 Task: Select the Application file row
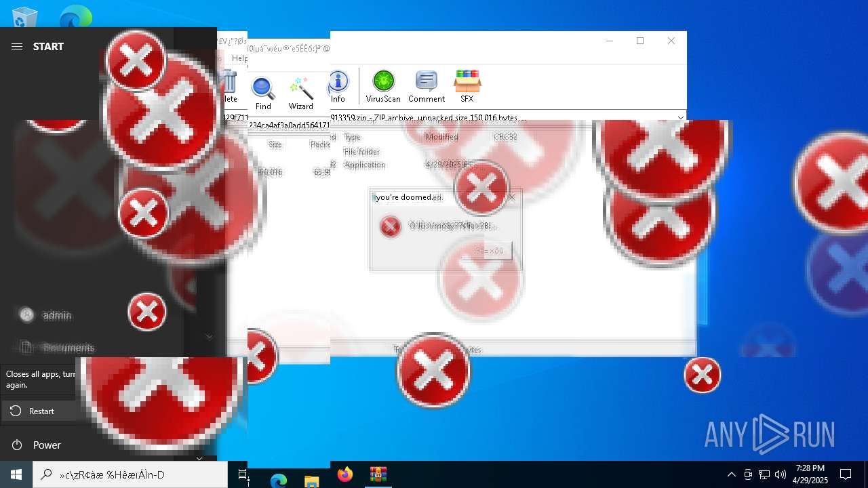tap(364, 165)
